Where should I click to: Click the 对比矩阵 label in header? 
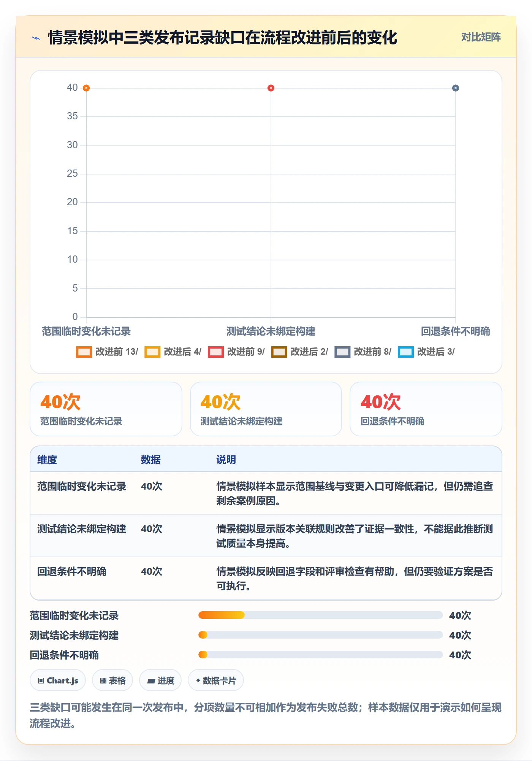coord(481,37)
